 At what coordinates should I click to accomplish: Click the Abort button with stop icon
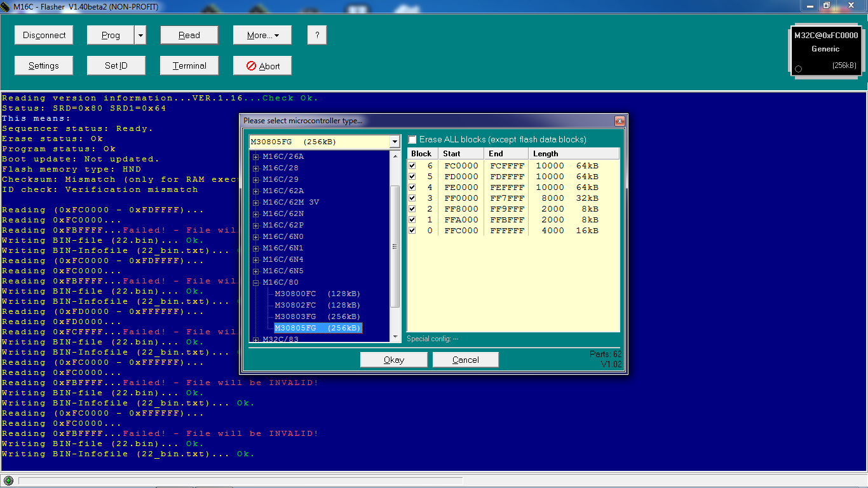point(262,66)
